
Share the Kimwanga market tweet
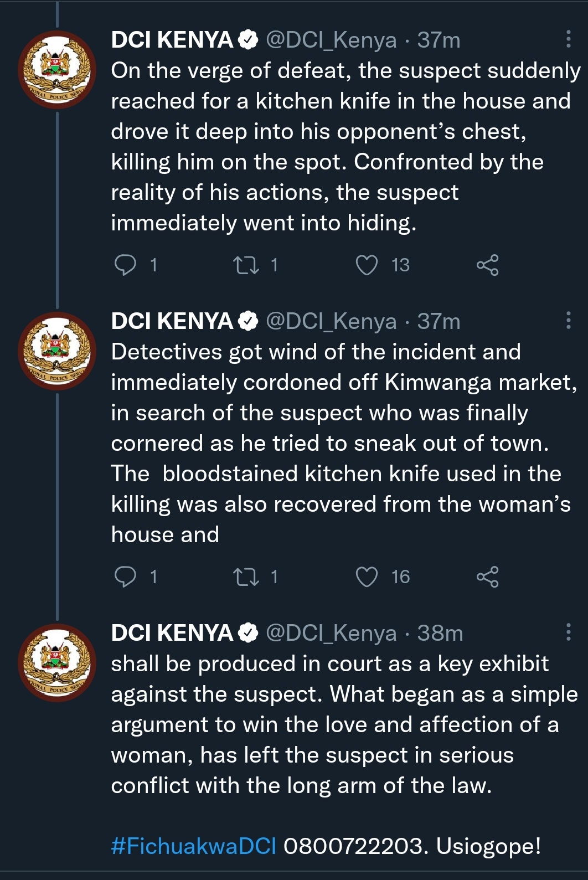(487, 577)
